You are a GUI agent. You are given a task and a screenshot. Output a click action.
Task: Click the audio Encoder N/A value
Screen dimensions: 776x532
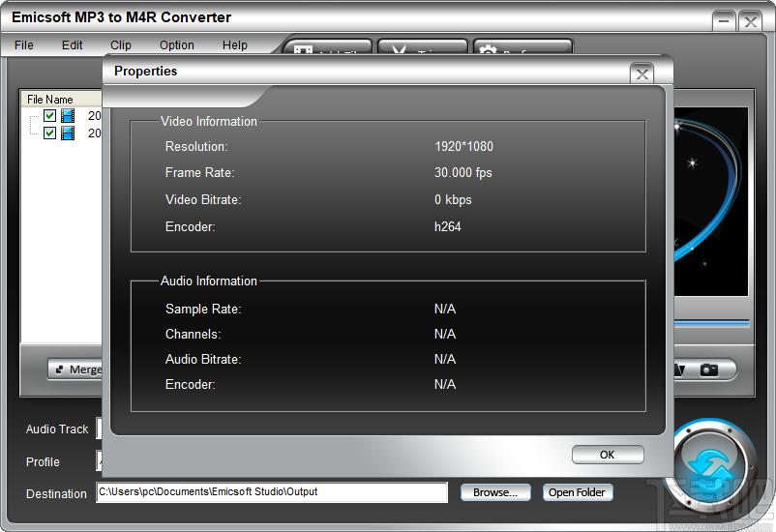(x=445, y=385)
